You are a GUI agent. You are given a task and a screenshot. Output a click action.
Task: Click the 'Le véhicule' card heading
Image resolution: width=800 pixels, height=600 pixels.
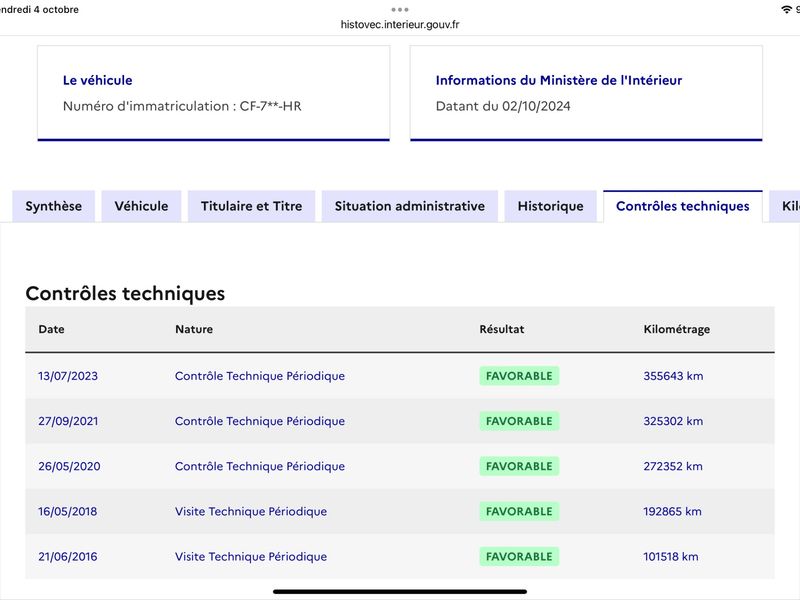click(x=97, y=80)
